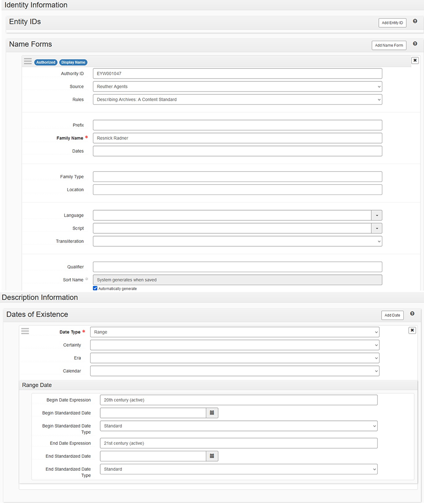The image size is (424, 504).
Task: Expand the Script combo box arrow
Action: (x=376, y=228)
